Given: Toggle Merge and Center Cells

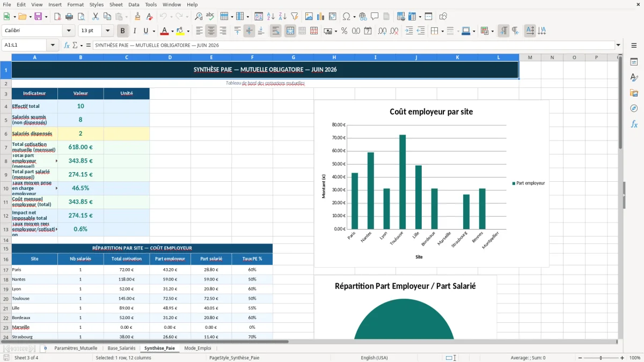Looking at the screenshot, I should point(290,31).
